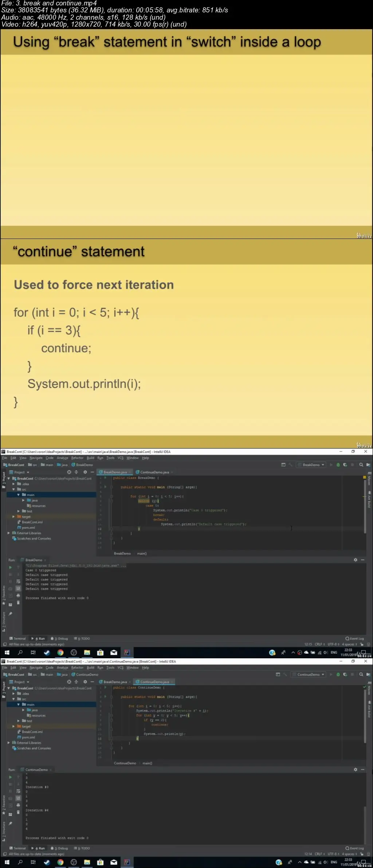Viewport: 373px width, 868px height.
Task: Expand the target folder in the BreakDemo window tree
Action: tap(13, 517)
